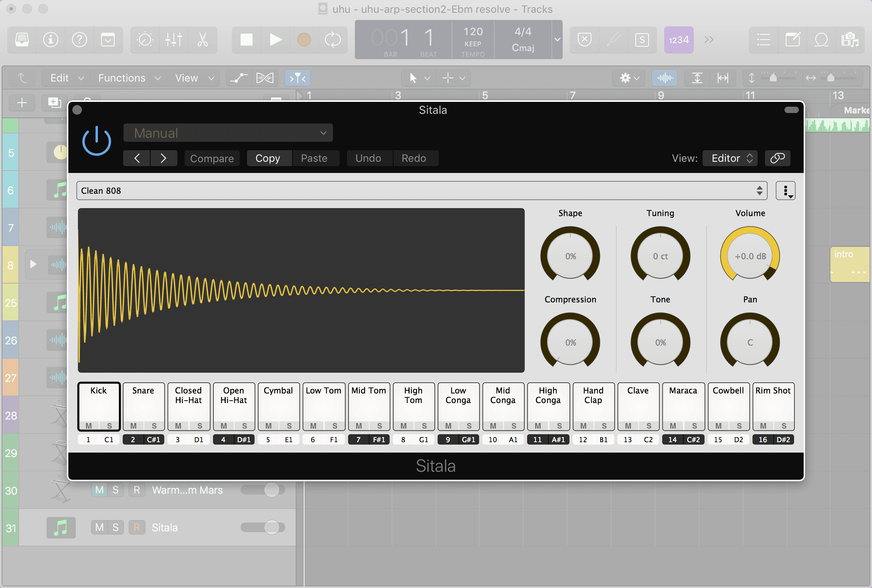Image resolution: width=872 pixels, height=588 pixels.
Task: Go to previous preset with left arrow
Action: [x=137, y=158]
